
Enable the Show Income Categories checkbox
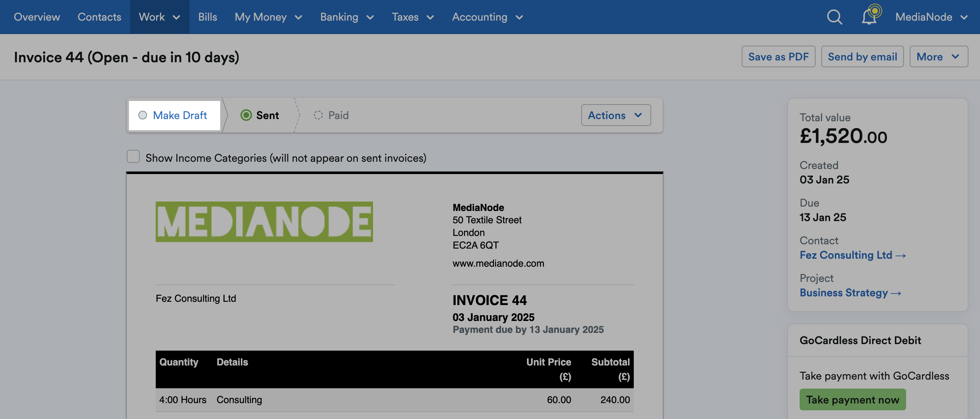pyautogui.click(x=133, y=156)
